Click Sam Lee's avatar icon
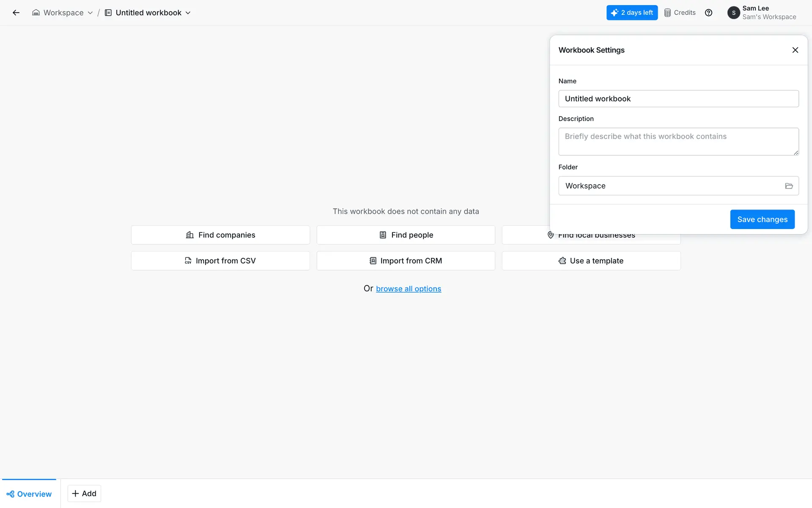 pos(733,13)
